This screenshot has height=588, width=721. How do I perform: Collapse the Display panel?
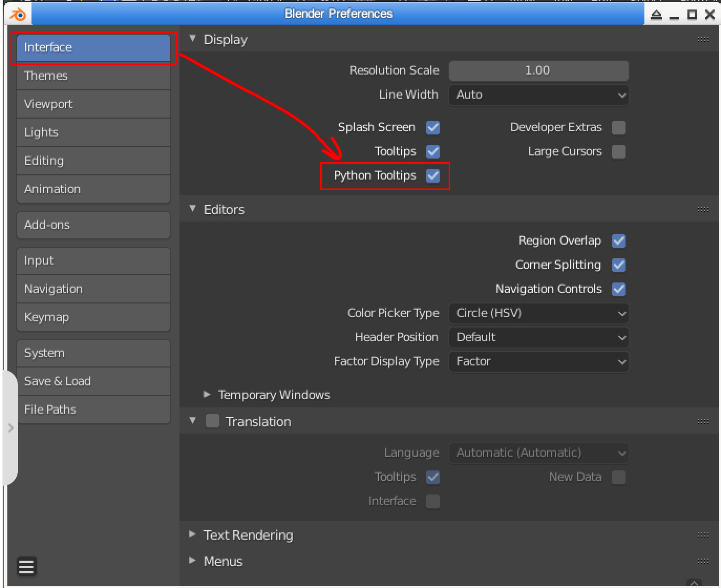point(193,39)
